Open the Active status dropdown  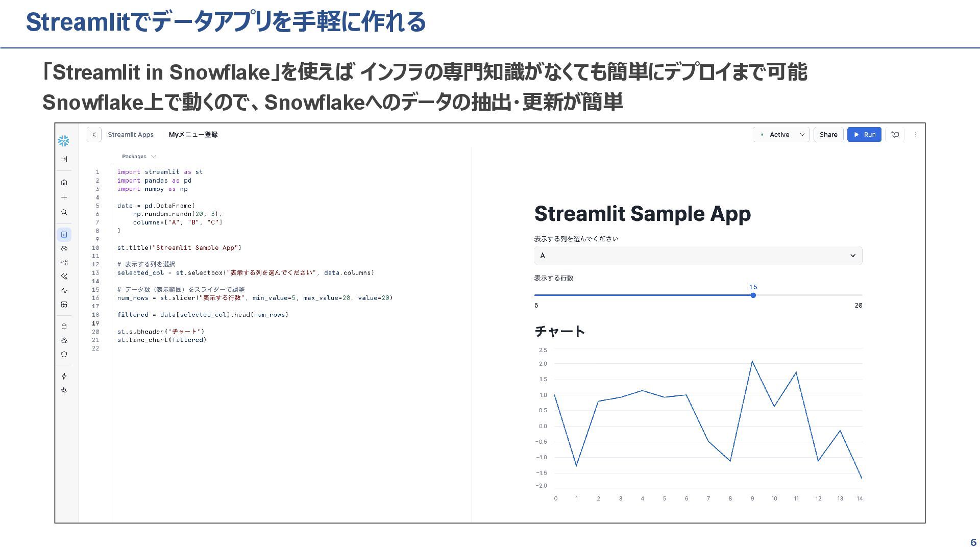click(x=781, y=135)
